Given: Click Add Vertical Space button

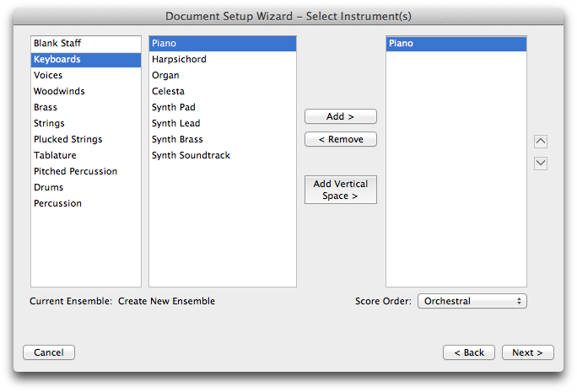Looking at the screenshot, I should pyautogui.click(x=341, y=190).
